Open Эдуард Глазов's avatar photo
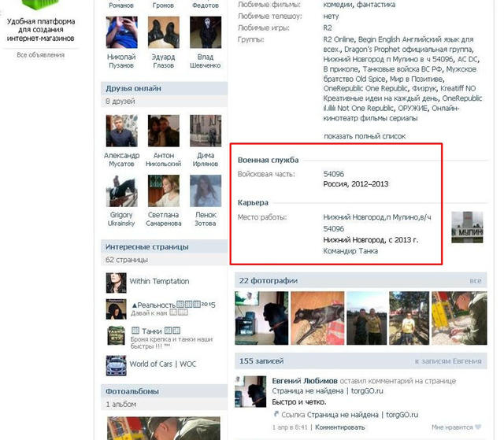 click(x=164, y=32)
